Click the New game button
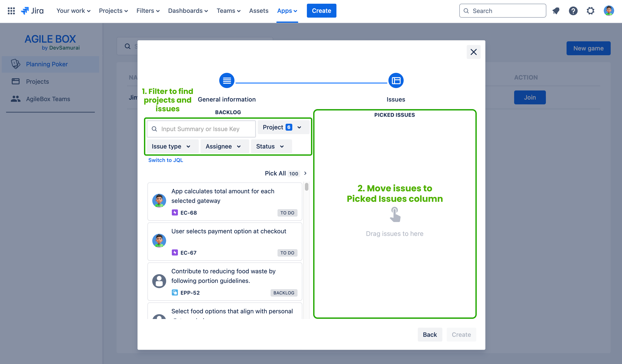622x364 pixels. tap(588, 48)
